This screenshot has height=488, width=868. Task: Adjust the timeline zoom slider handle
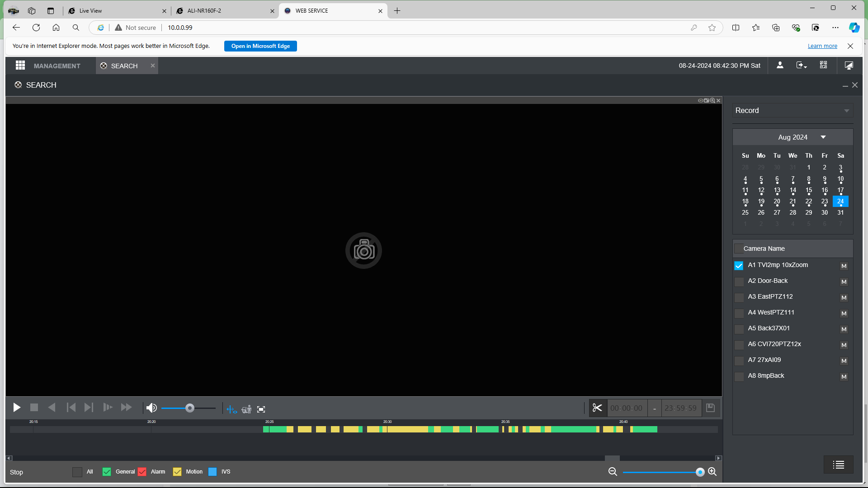(700, 472)
